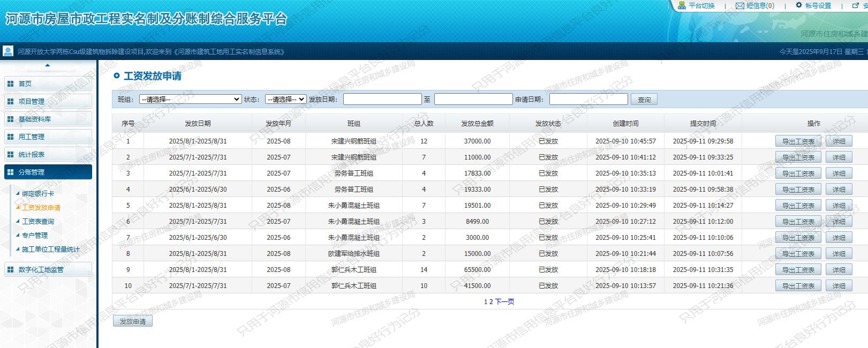Click submit time 2025-09-11 10:31:35
Image resolution: width=868 pixels, height=348 pixels.
pos(703,270)
